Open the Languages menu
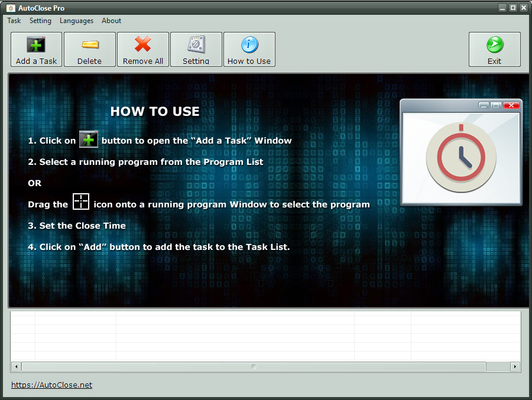The height and width of the screenshot is (400, 532). pyautogui.click(x=76, y=21)
